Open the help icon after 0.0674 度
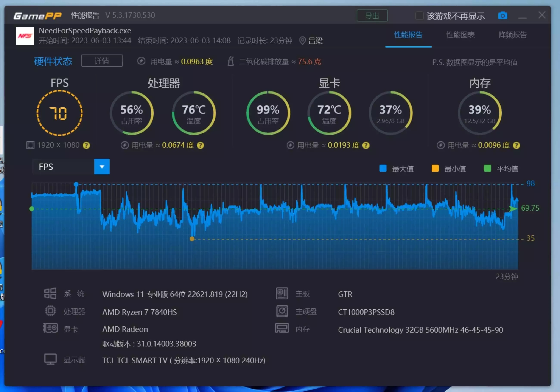The width and height of the screenshot is (560, 392). 200,146
